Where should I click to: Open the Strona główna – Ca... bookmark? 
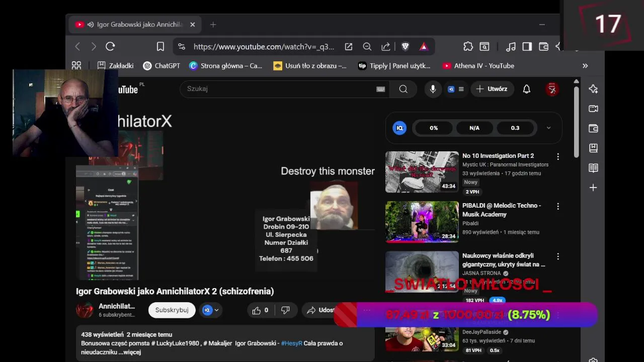coord(225,66)
